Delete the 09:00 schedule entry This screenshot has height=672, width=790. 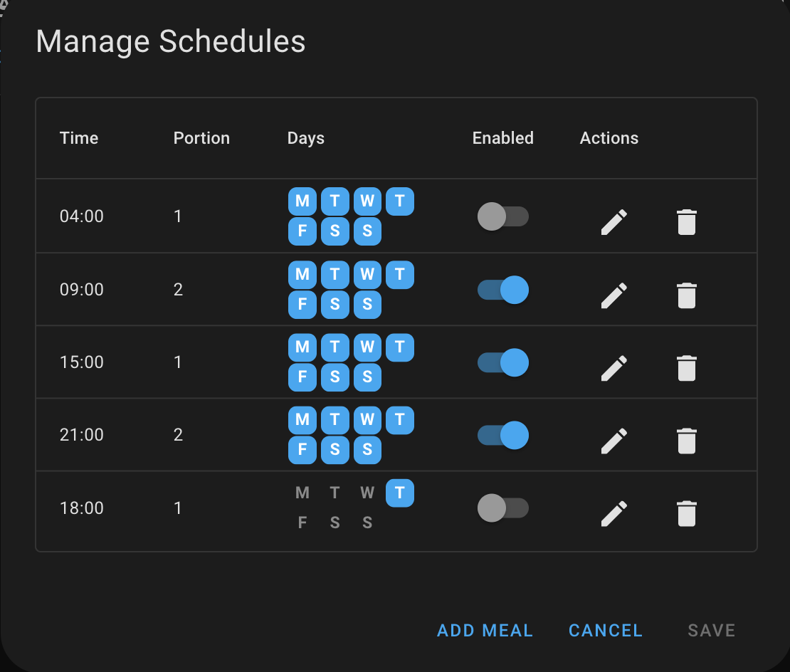(686, 295)
